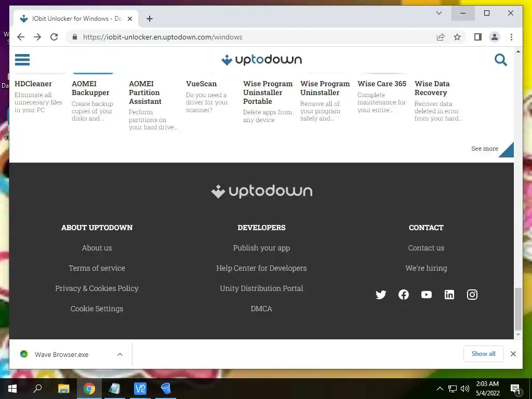
Task: Open the notification center
Action: [515, 389]
